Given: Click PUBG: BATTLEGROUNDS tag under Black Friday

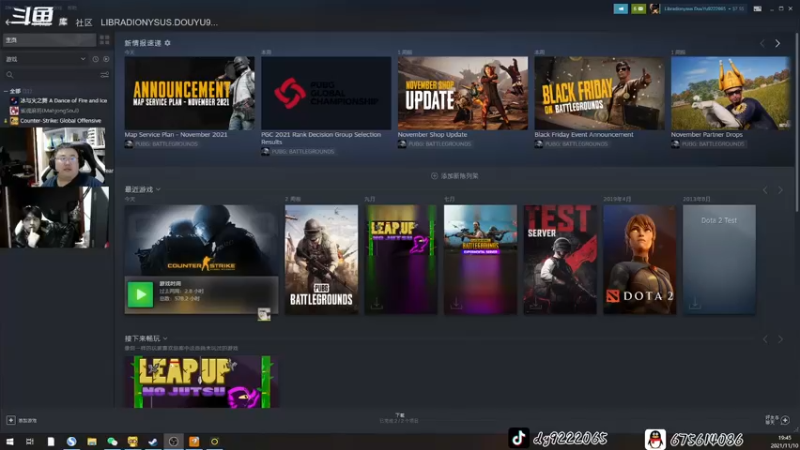Looking at the screenshot, I should pos(577,144).
